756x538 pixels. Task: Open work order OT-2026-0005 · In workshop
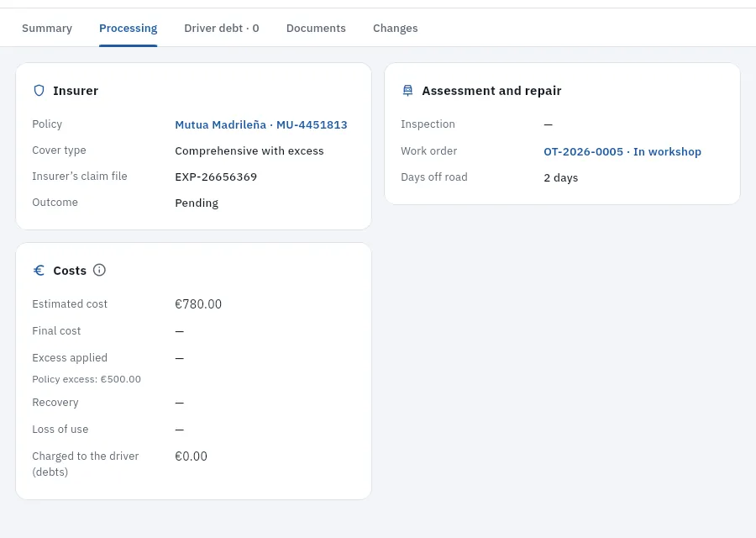[622, 151]
